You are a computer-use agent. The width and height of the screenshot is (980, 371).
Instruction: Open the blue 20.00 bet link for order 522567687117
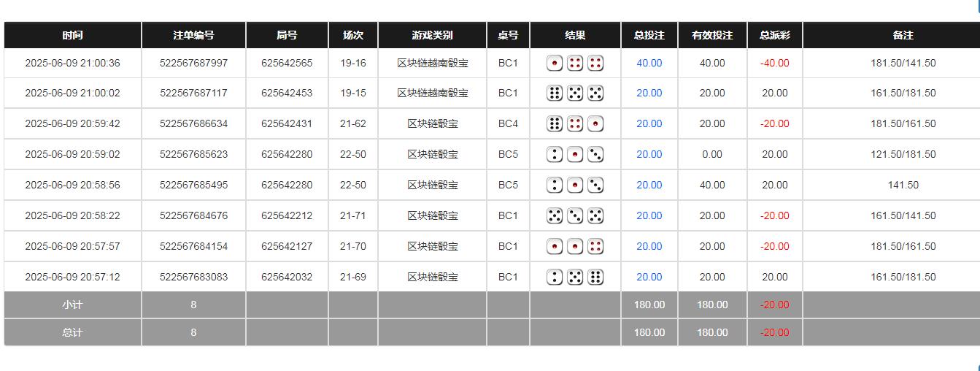tap(649, 93)
